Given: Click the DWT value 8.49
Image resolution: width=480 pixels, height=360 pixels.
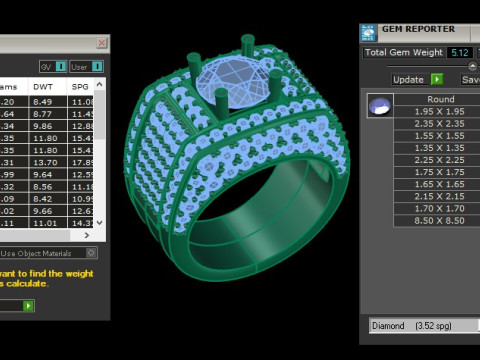Looking at the screenshot, I should (48, 102).
